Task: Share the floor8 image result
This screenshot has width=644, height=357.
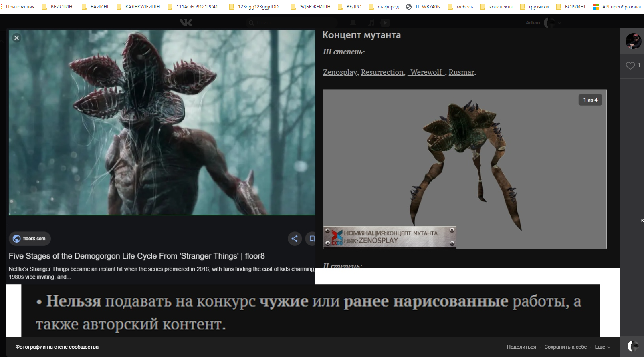Action: [x=295, y=239]
